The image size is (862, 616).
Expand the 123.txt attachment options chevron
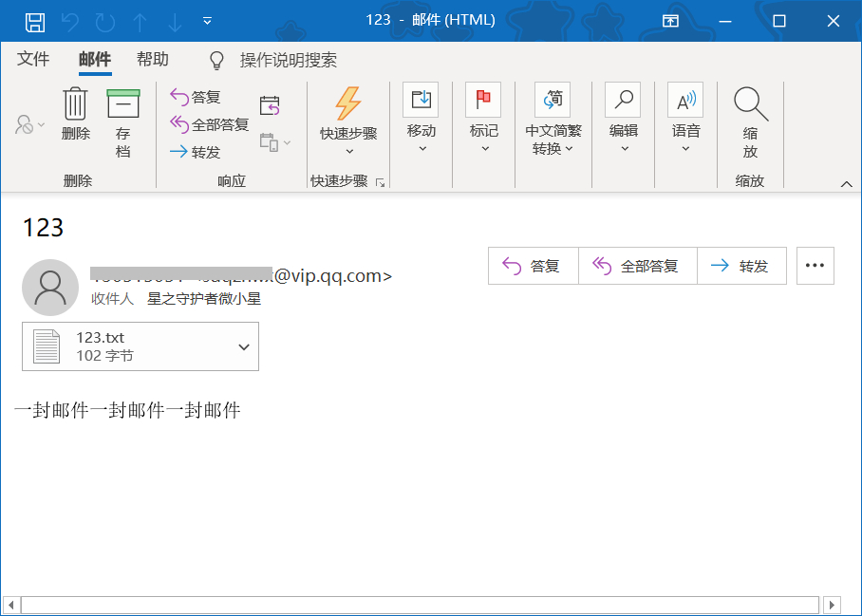click(x=244, y=346)
